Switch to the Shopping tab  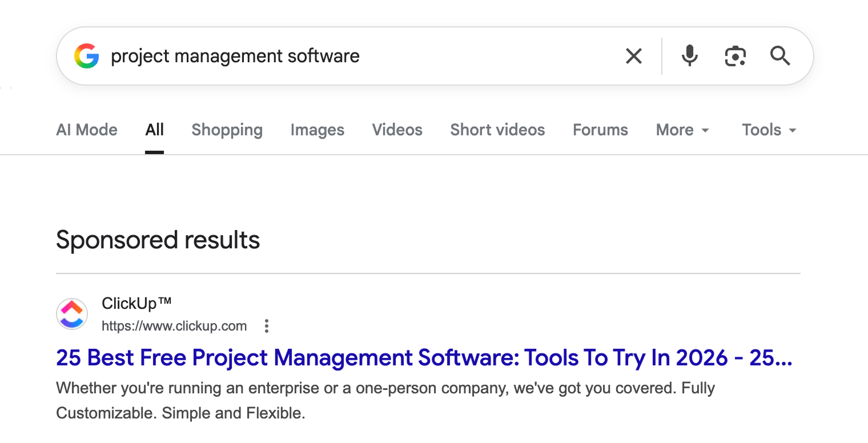point(227,130)
